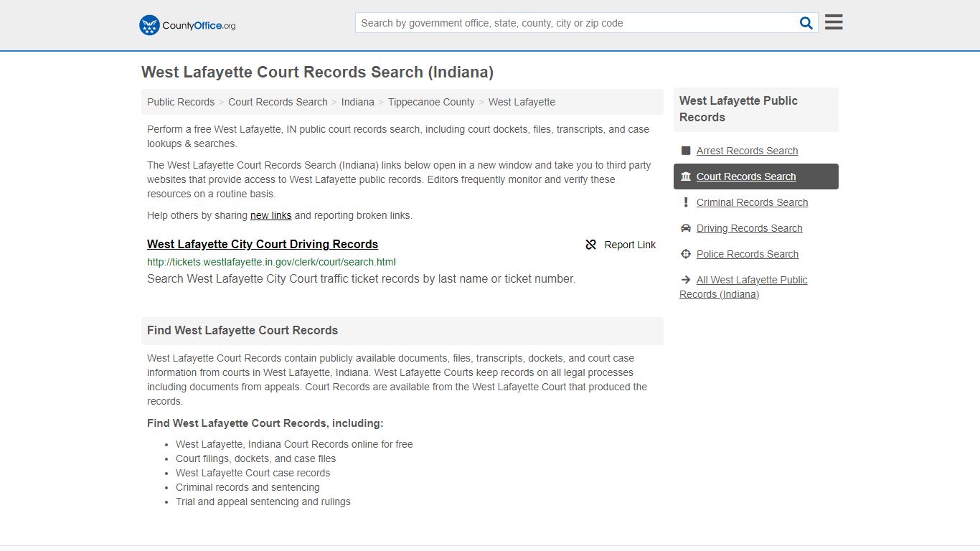Click the exclamation icon for Criminal Records
Screen dimensions: 980x551
click(686, 202)
